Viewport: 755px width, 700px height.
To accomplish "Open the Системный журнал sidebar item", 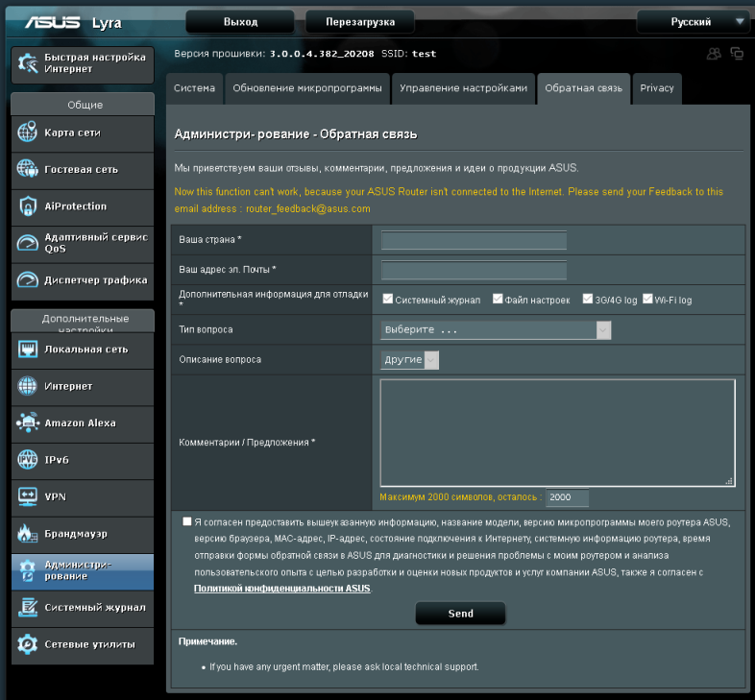I will (x=83, y=608).
